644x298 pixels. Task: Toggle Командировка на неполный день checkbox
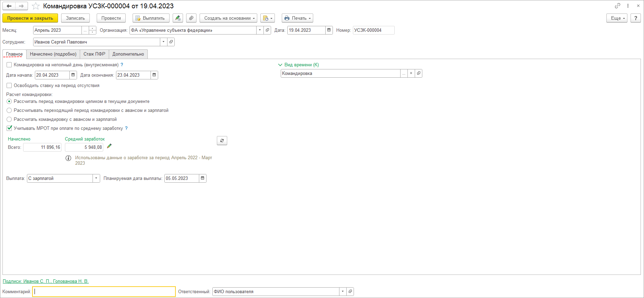point(9,65)
